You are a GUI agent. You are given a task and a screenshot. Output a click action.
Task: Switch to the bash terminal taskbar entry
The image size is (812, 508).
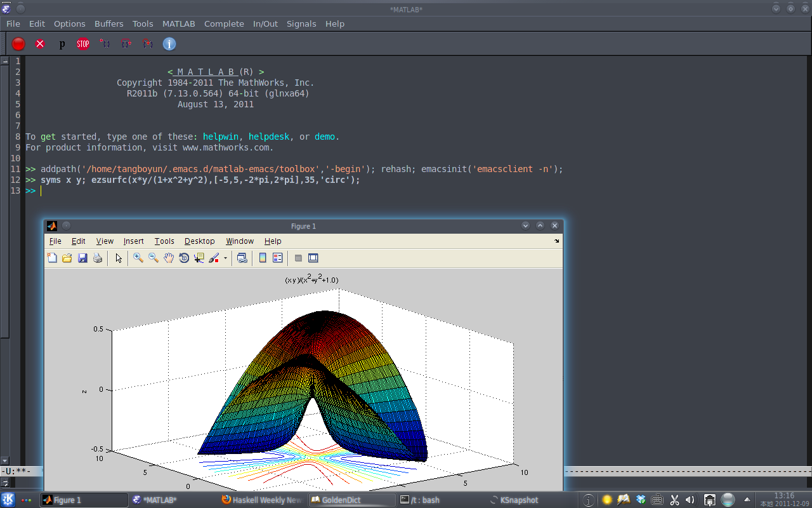click(441, 500)
